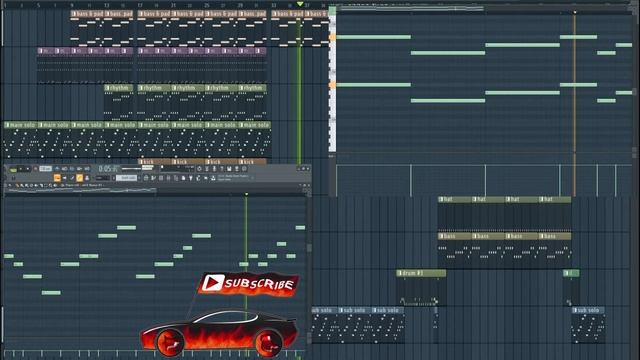
Task: Click the subscribe banner overlay
Action: pos(249,283)
